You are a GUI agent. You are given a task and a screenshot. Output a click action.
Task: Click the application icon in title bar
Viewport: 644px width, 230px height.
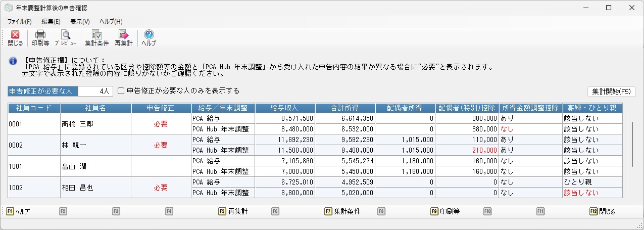click(x=9, y=8)
